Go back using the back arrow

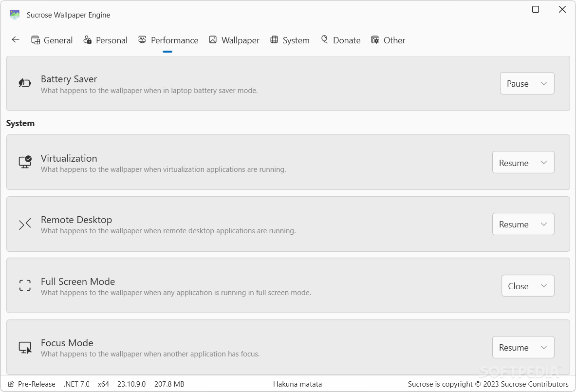coord(16,39)
